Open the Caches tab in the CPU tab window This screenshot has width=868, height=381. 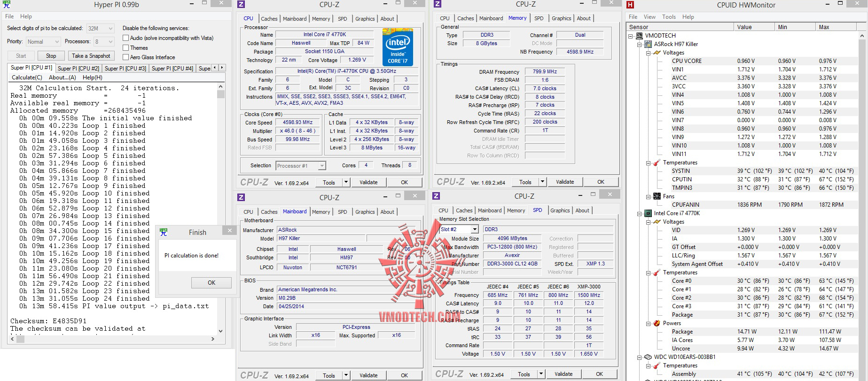(x=269, y=19)
